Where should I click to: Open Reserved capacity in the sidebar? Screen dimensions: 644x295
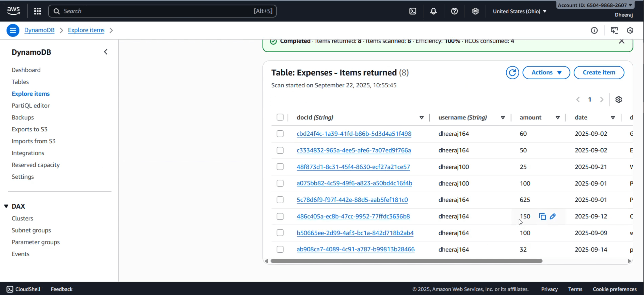point(36,165)
